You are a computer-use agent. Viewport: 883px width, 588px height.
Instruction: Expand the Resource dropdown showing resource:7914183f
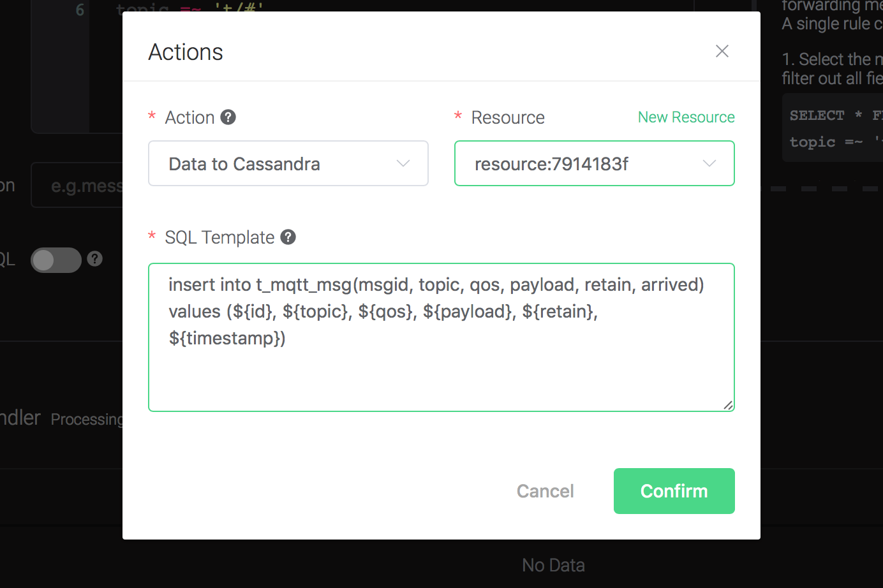593,164
